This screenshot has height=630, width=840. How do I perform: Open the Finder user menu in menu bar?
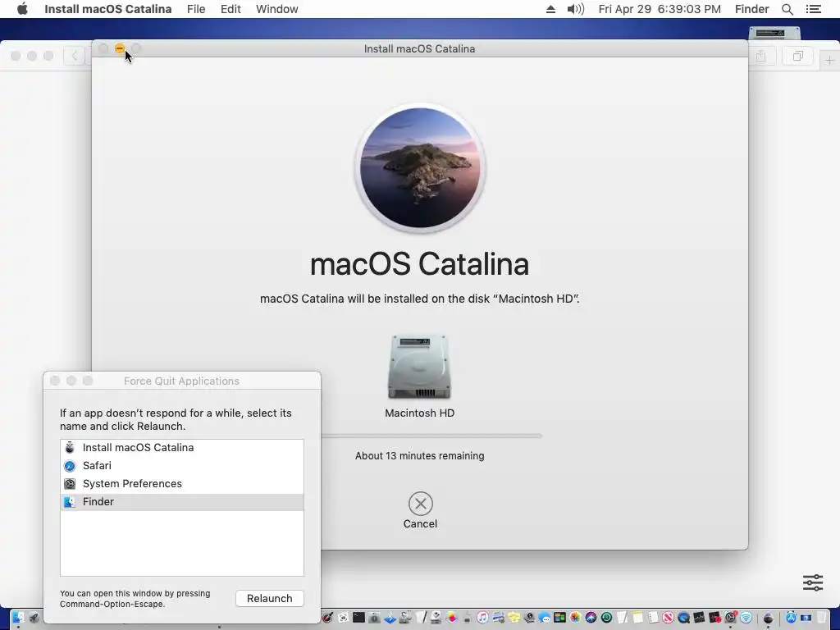[751, 9]
